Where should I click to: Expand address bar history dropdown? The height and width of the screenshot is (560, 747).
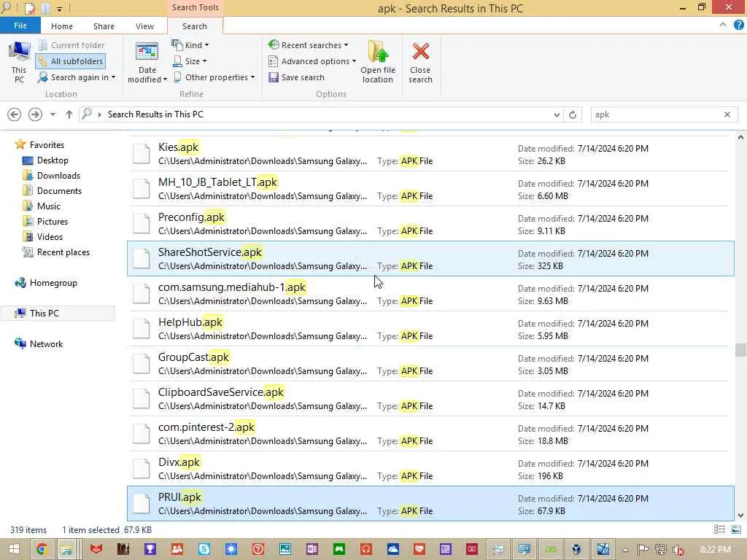click(x=557, y=114)
